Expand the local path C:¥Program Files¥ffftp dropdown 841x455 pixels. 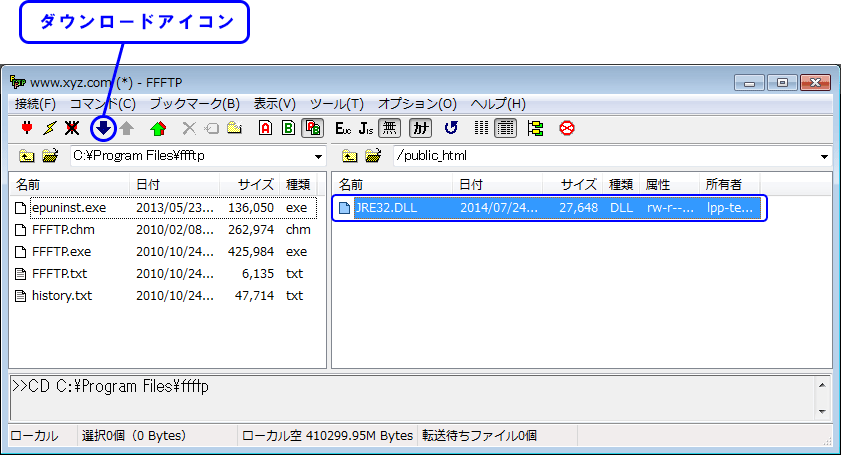point(318,157)
